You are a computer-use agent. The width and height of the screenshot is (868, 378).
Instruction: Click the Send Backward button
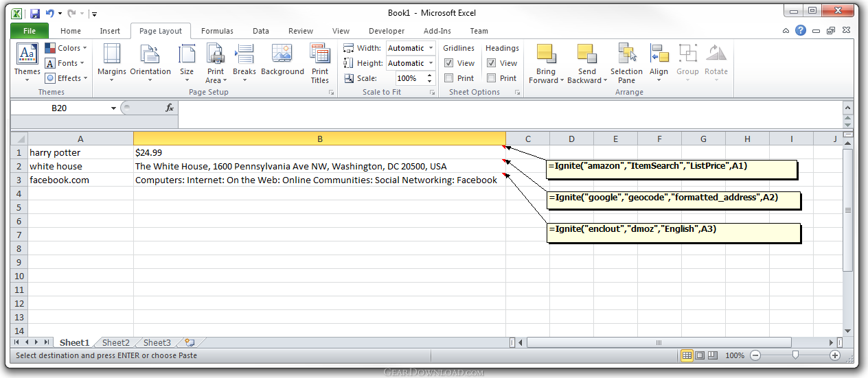(x=587, y=63)
